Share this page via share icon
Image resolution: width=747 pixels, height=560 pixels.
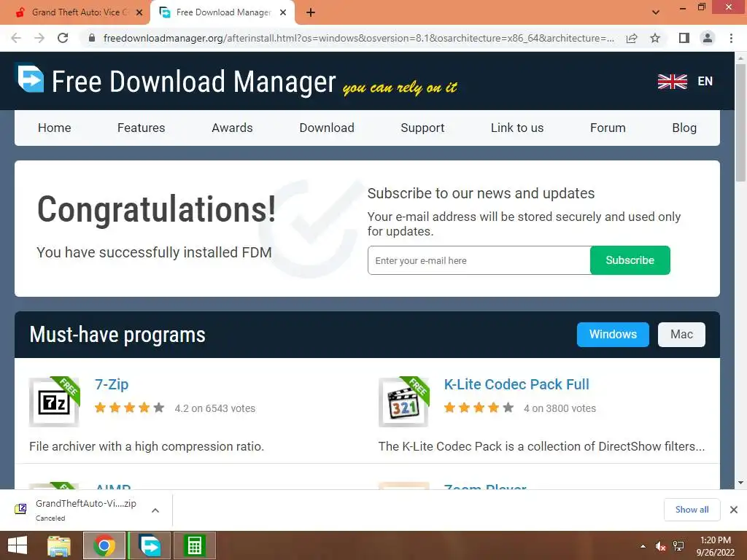point(632,38)
